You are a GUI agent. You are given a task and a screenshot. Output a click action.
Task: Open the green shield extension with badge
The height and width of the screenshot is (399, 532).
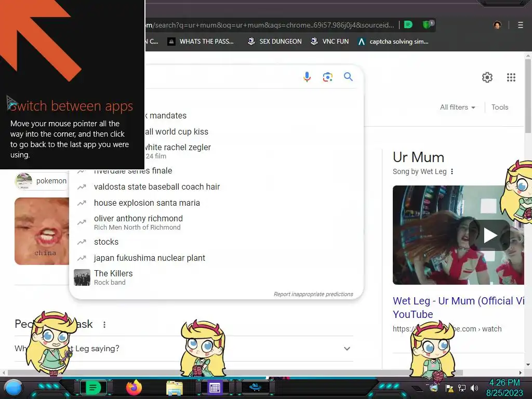pos(428,24)
